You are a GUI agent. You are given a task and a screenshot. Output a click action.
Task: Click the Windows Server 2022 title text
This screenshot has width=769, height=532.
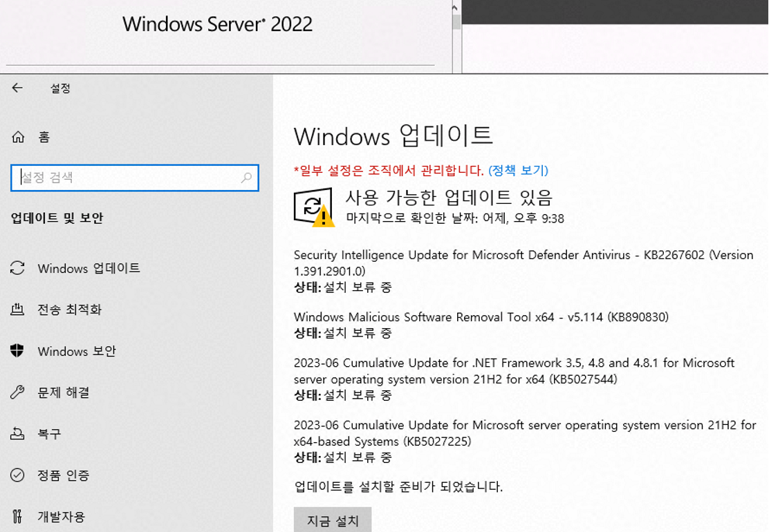coord(217,24)
